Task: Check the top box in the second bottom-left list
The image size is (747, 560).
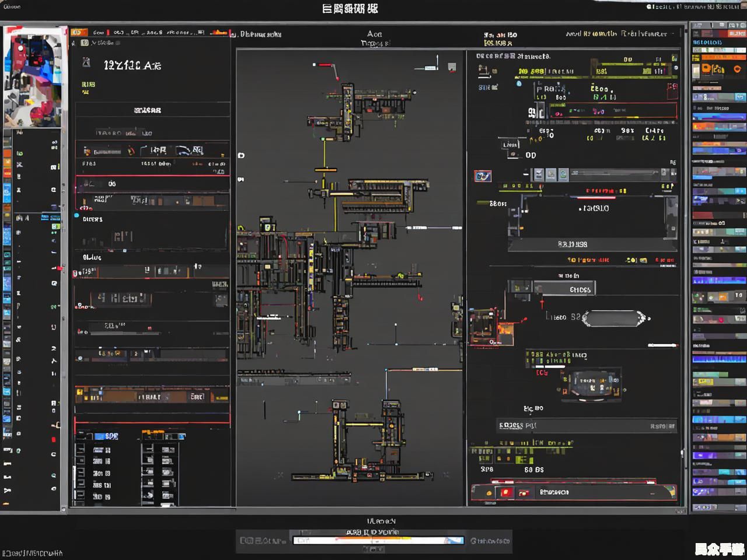Action: (x=148, y=449)
